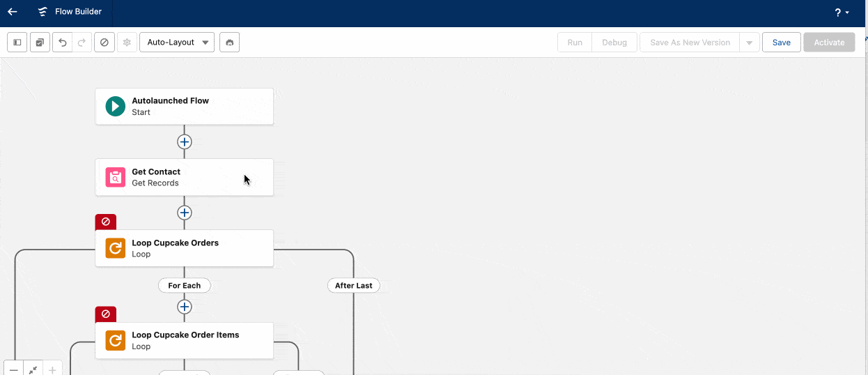Click Save As New Version
The width and height of the screenshot is (868, 375).
tap(690, 43)
